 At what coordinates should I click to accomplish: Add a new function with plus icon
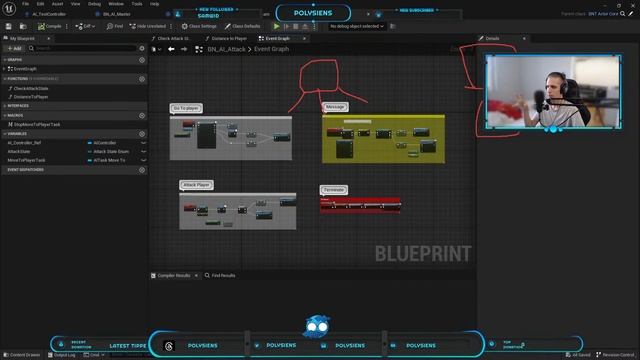[142, 79]
